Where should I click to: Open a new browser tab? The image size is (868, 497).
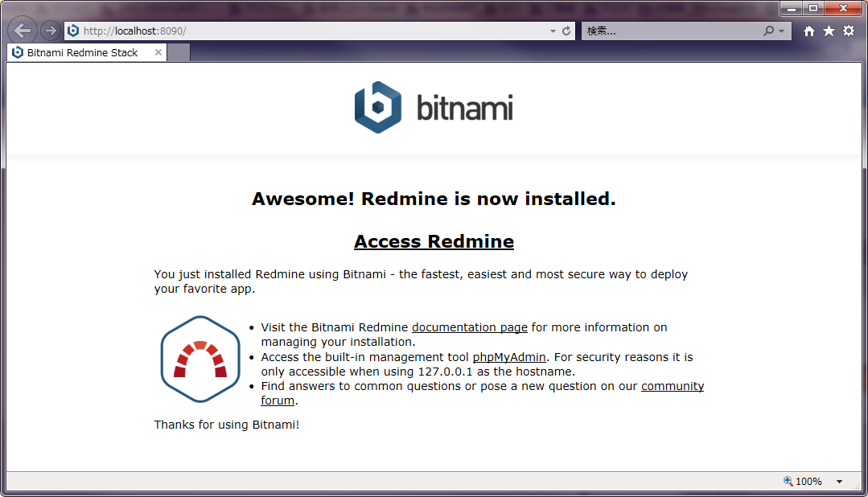(x=179, y=52)
